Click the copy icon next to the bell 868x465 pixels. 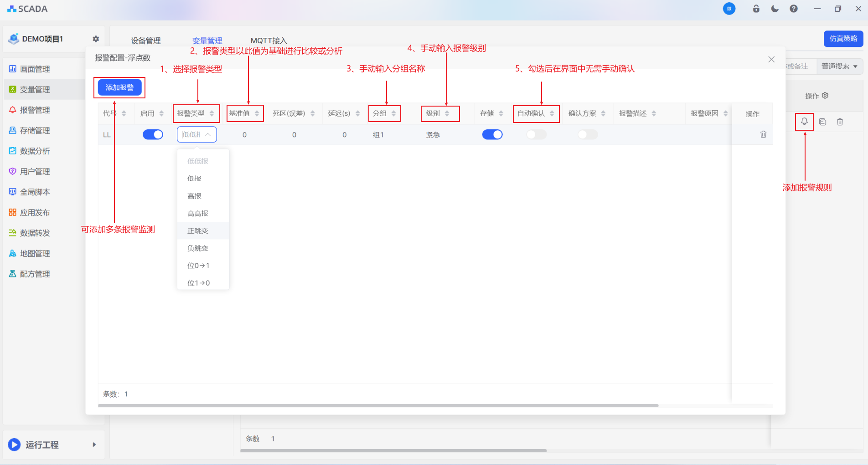822,122
